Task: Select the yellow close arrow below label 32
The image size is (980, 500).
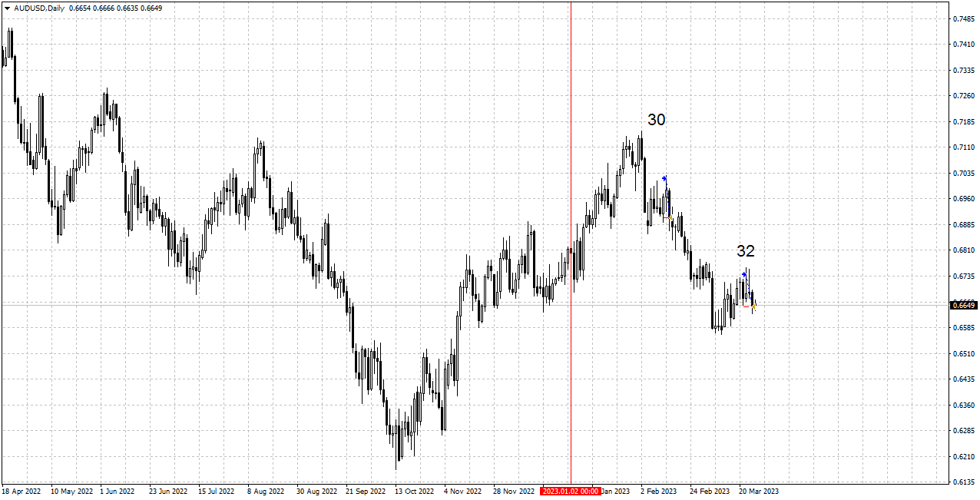Action: [753, 307]
